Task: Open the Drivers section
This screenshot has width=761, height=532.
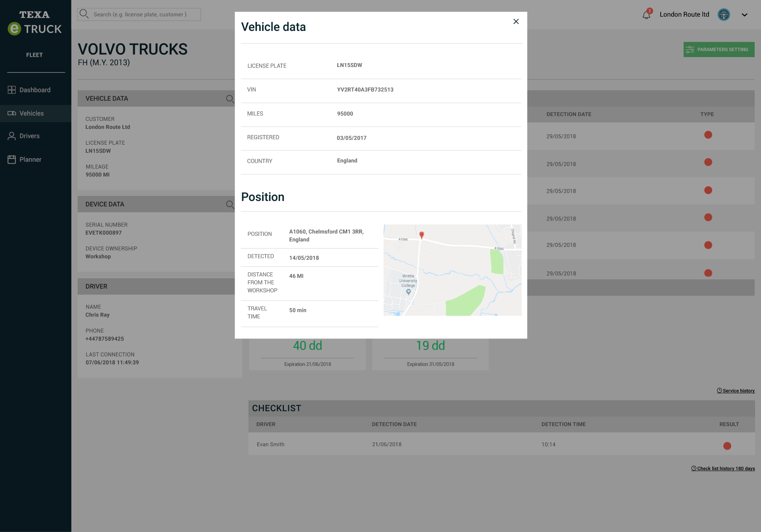Action: pos(29,136)
